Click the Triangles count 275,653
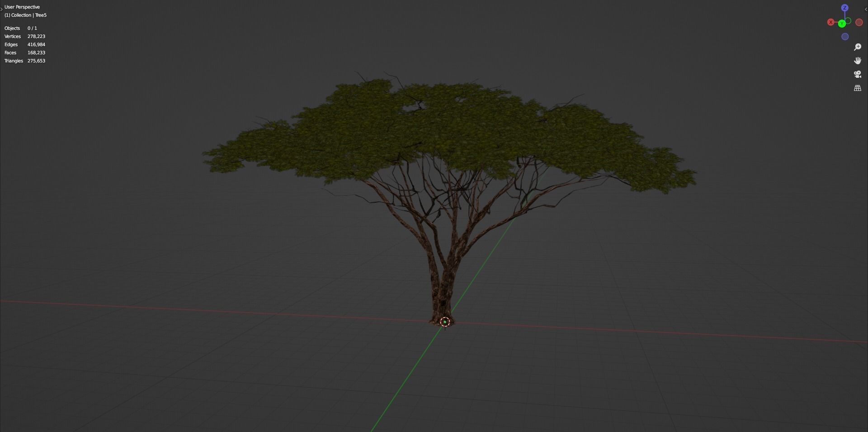The image size is (868, 432). 36,61
